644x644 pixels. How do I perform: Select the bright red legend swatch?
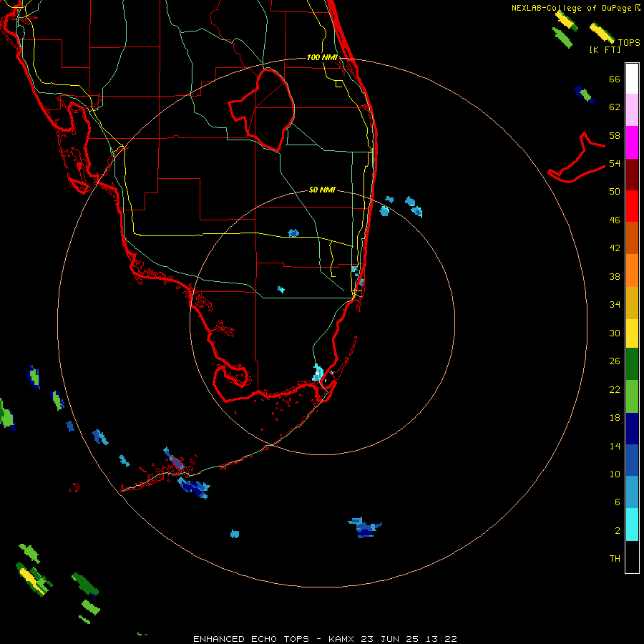tap(632, 206)
